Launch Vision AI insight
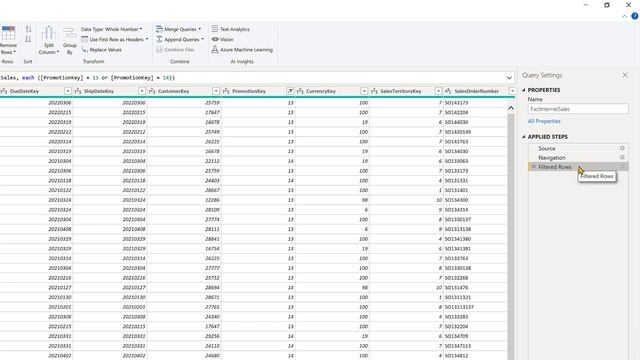 [222, 39]
